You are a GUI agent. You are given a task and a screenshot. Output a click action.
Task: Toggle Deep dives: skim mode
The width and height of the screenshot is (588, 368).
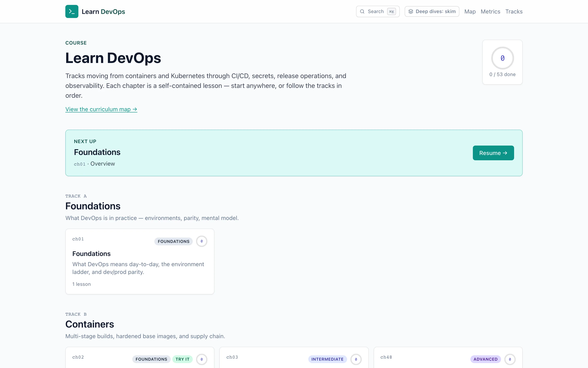coord(432,11)
